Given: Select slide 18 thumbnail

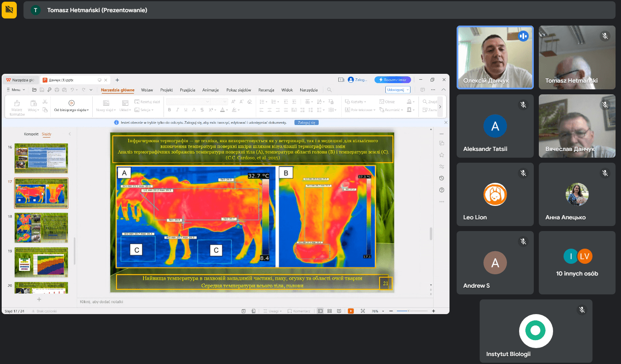Looking at the screenshot, I should tap(41, 228).
